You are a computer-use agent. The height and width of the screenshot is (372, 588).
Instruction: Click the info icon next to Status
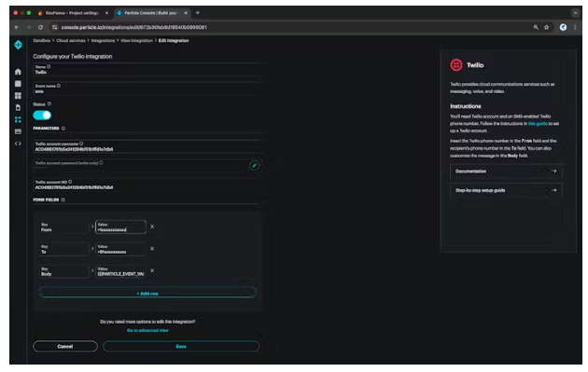click(x=49, y=103)
